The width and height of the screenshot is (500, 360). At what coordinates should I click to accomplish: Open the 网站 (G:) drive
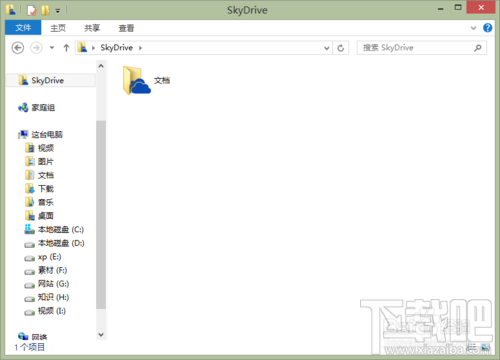53,284
